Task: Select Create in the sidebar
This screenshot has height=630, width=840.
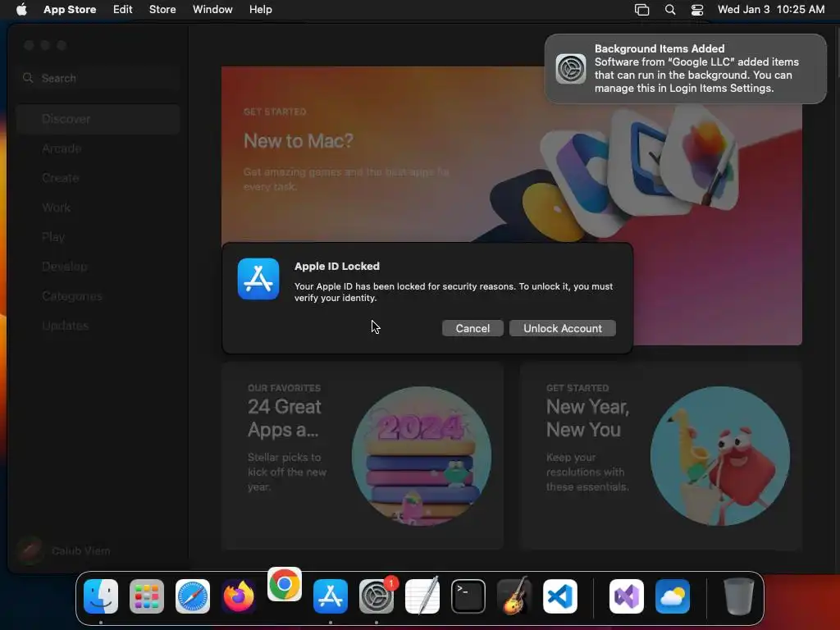Action: 98,178
